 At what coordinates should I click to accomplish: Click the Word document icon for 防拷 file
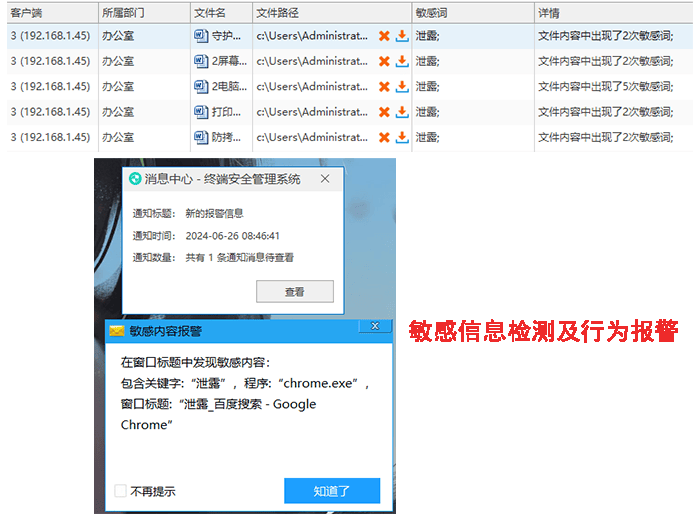[x=201, y=138]
